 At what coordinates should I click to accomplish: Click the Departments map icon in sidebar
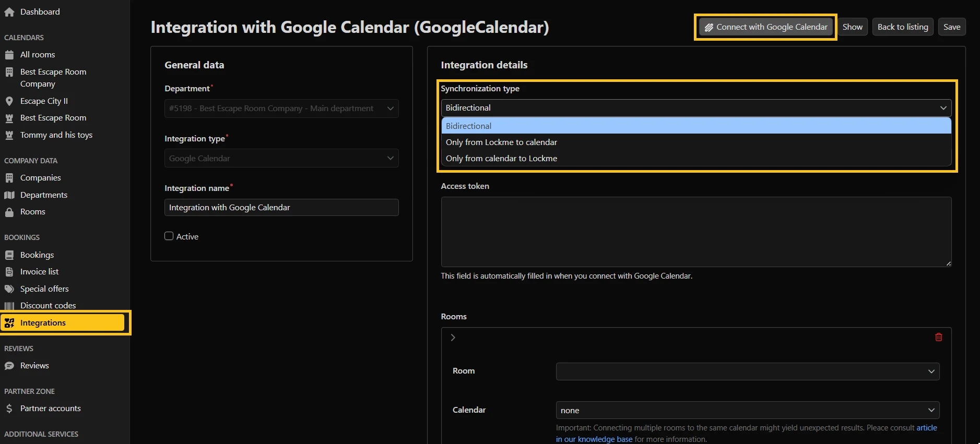tap(9, 195)
